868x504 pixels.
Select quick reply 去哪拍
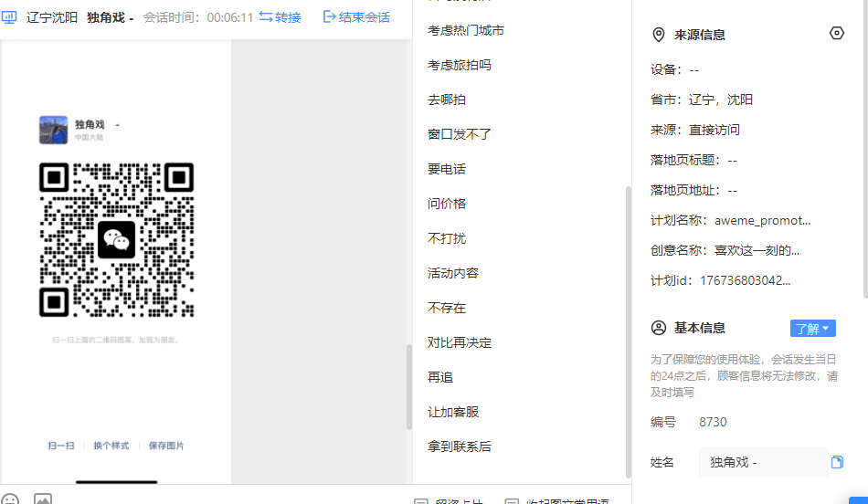coord(446,100)
